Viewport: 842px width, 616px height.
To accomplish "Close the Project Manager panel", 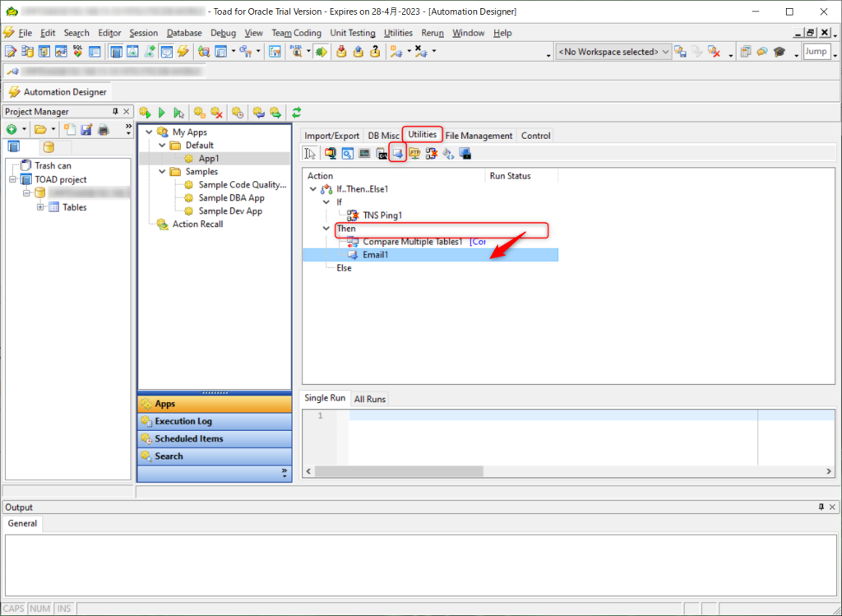I will [x=126, y=111].
